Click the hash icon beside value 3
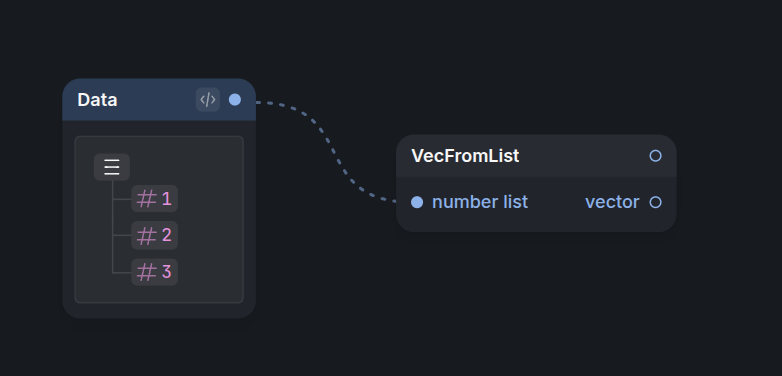The width and height of the screenshot is (782, 376). click(146, 272)
